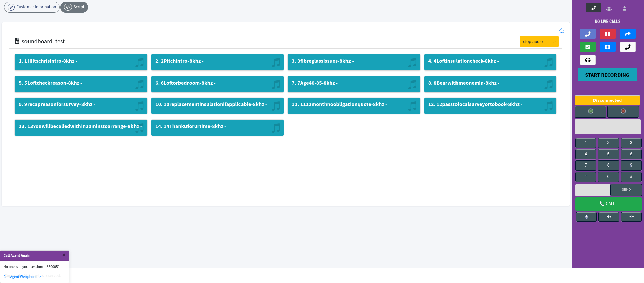The height and width of the screenshot is (283, 644).
Task: Start recording the call
Action: click(x=607, y=75)
